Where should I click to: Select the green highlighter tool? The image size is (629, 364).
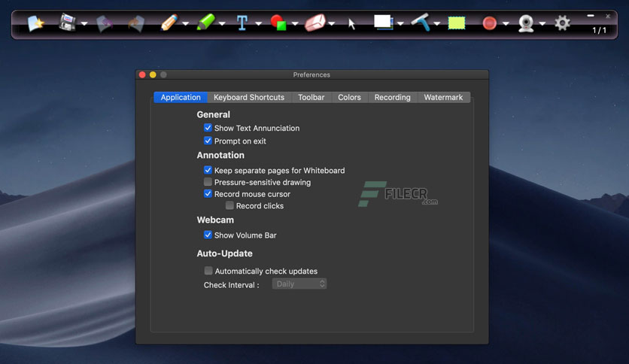[206, 22]
